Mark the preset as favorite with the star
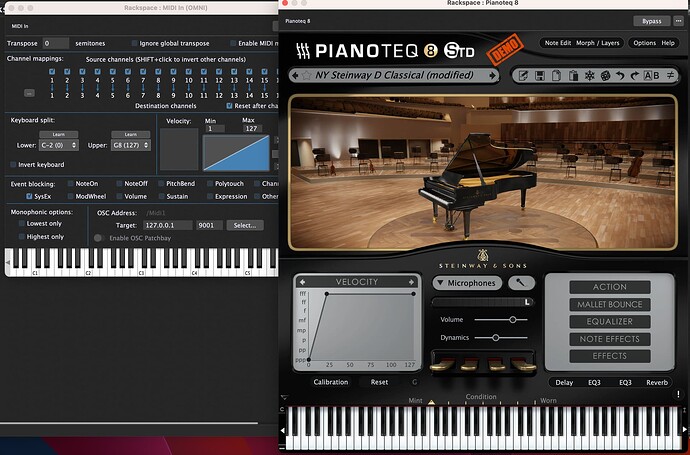 coord(306,75)
